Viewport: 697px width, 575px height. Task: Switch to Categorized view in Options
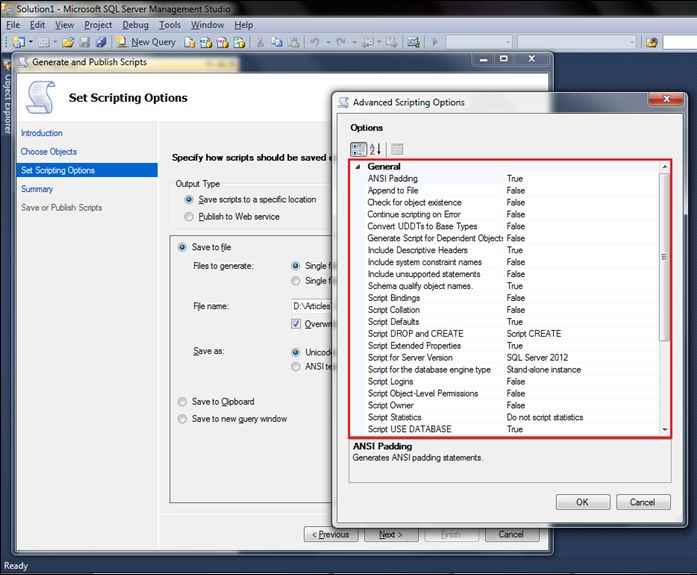coord(358,149)
